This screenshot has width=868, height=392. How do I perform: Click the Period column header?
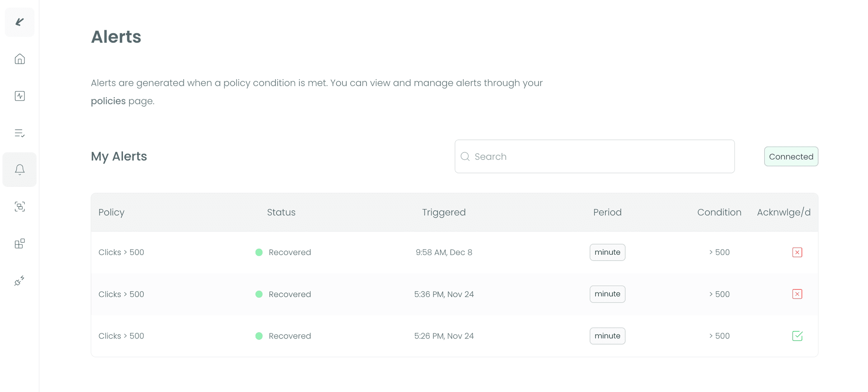607,212
